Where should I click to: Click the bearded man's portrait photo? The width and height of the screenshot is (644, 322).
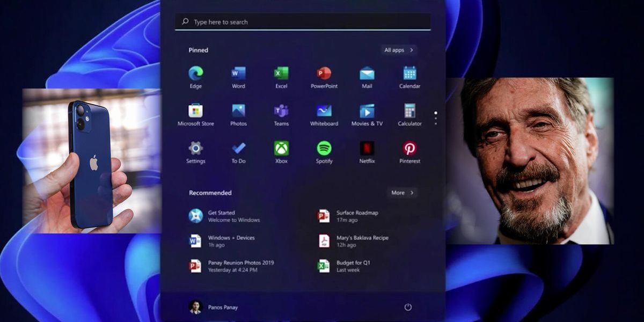pyautogui.click(x=530, y=161)
